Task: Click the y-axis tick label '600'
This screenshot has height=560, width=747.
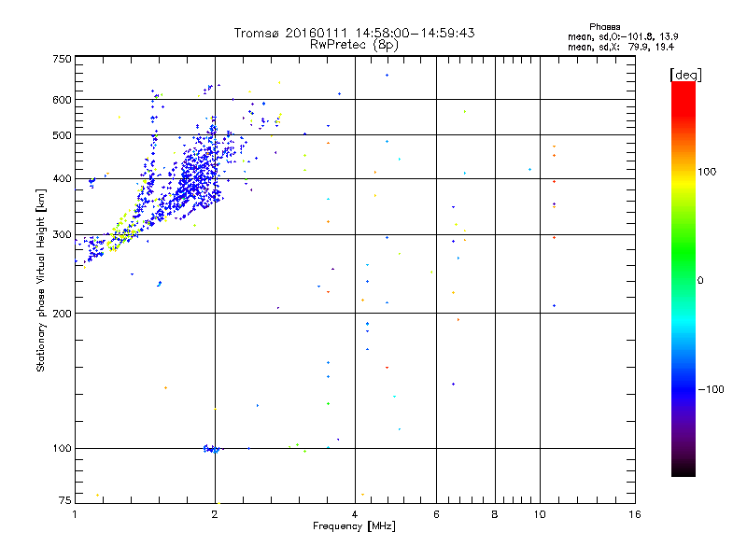Action: click(x=62, y=100)
